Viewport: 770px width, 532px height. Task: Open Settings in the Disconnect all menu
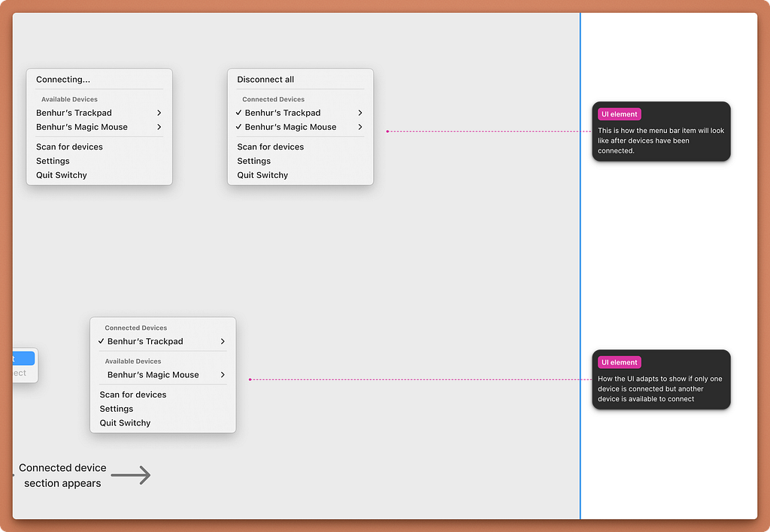coord(254,161)
